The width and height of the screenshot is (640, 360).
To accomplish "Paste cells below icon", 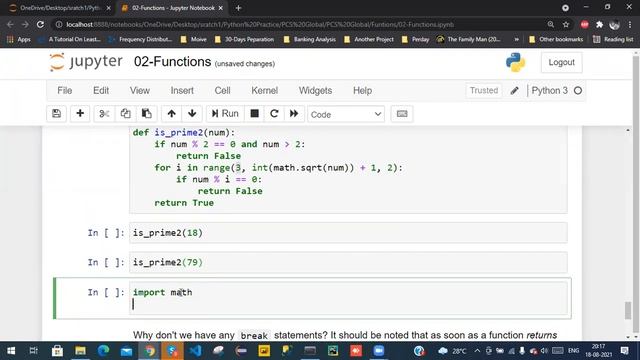I will point(147,114).
